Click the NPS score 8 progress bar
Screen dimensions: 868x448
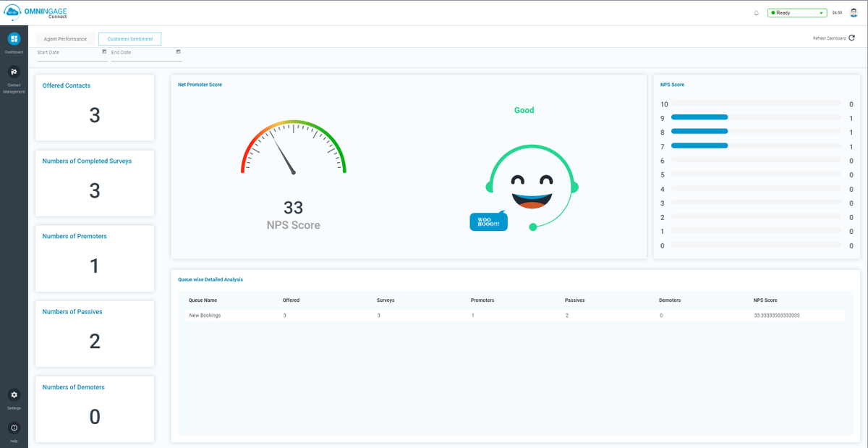[756, 132]
